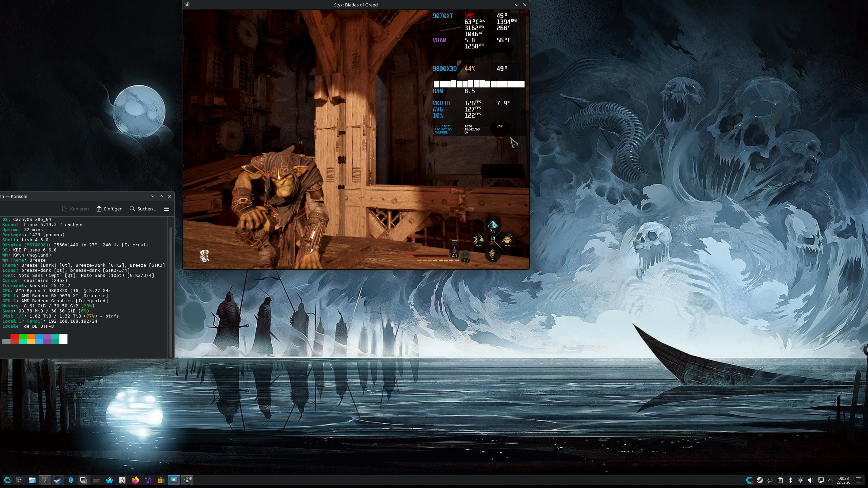
Task: Launch Firefox from the taskbar
Action: (135, 480)
